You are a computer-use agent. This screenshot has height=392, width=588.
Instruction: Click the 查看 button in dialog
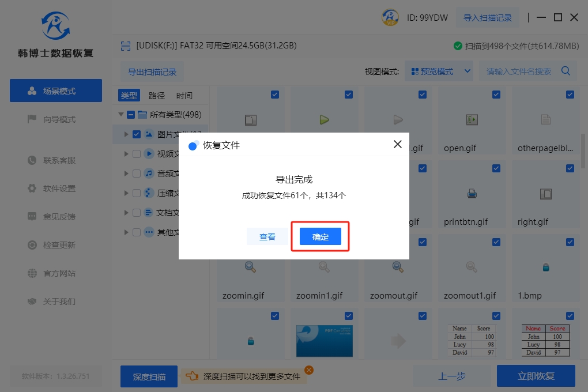pyautogui.click(x=267, y=237)
